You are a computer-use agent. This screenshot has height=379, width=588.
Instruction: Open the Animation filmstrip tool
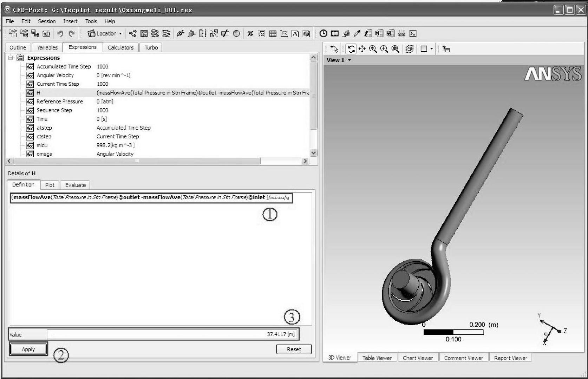click(x=335, y=34)
